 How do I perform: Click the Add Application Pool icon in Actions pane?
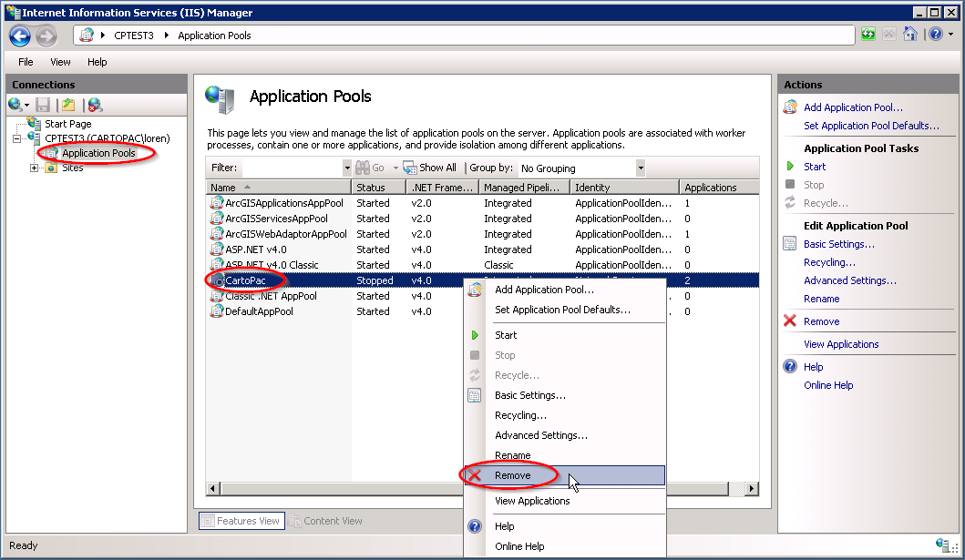(790, 107)
